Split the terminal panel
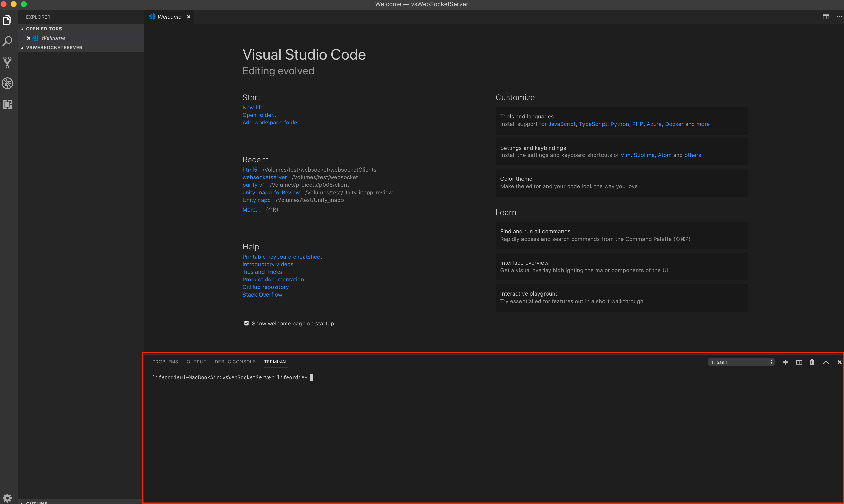 pos(799,362)
